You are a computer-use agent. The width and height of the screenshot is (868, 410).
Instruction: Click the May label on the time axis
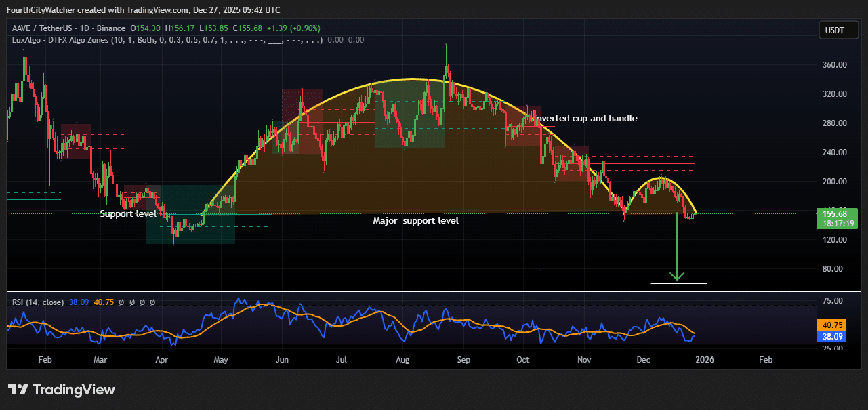[x=220, y=360]
